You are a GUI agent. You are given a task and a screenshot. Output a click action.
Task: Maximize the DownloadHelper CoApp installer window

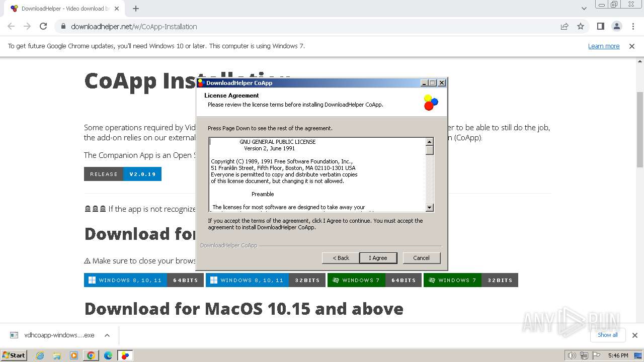pos(433,83)
